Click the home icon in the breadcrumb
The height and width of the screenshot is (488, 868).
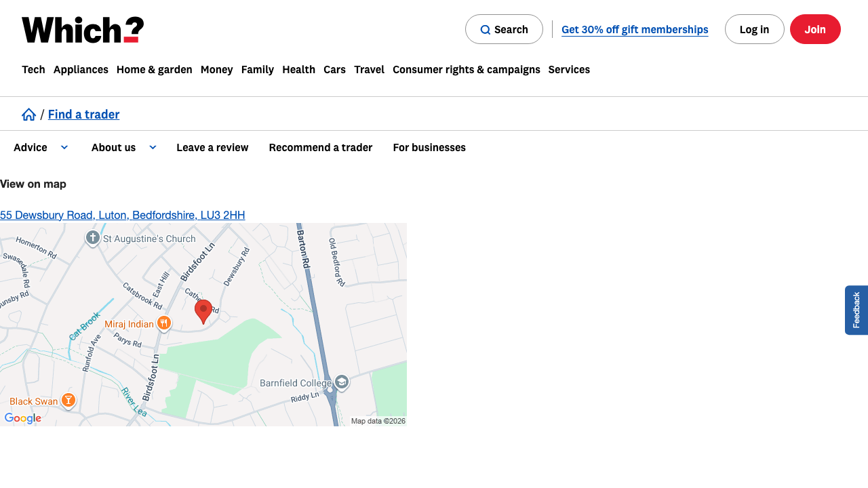click(28, 114)
